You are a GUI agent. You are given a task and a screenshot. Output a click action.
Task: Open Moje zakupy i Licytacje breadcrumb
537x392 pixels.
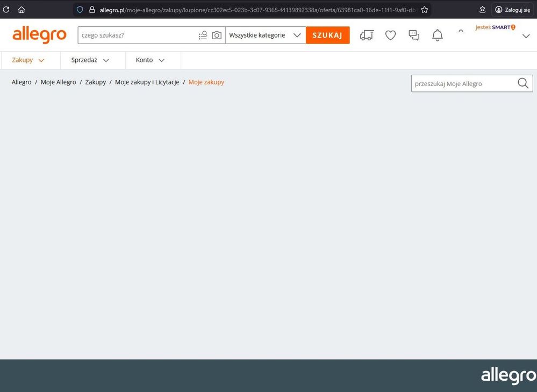click(x=147, y=82)
